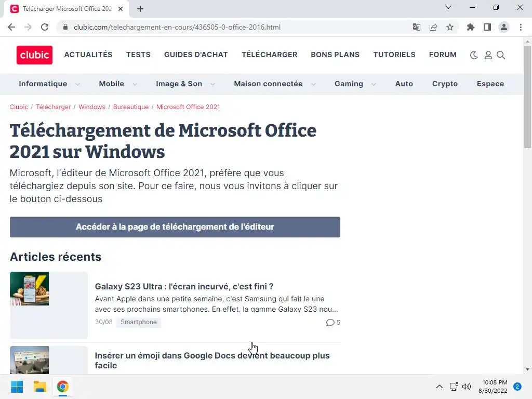Click Windows breadcrumb link

(x=92, y=107)
